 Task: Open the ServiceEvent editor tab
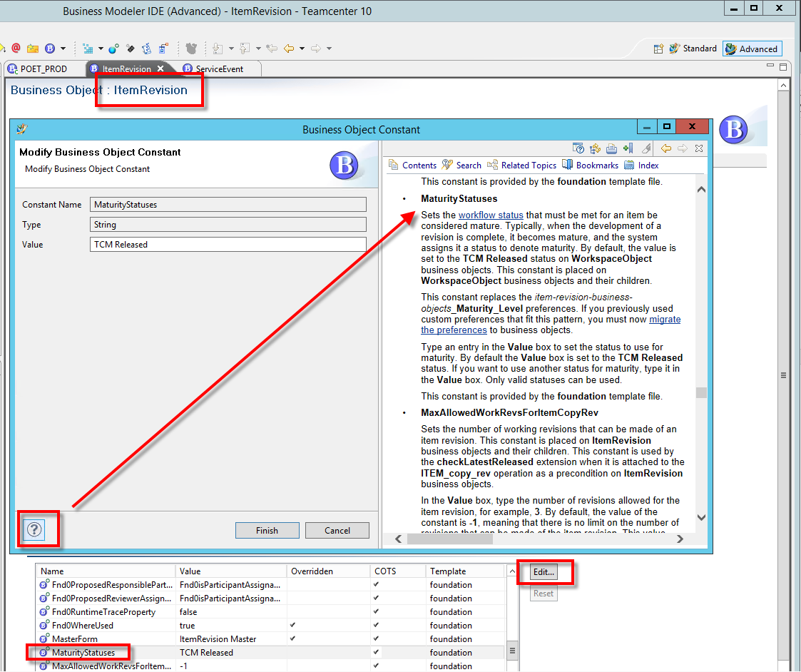click(x=213, y=69)
